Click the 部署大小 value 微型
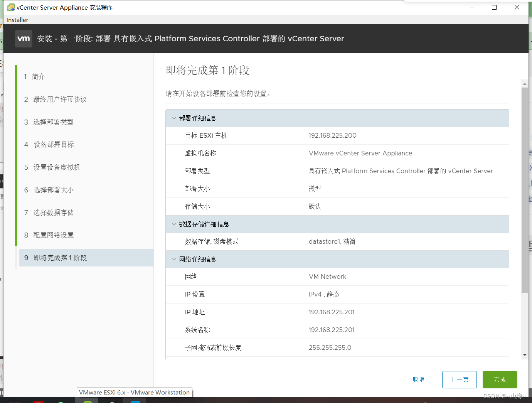Screen dimensions: 532x403 315,189
